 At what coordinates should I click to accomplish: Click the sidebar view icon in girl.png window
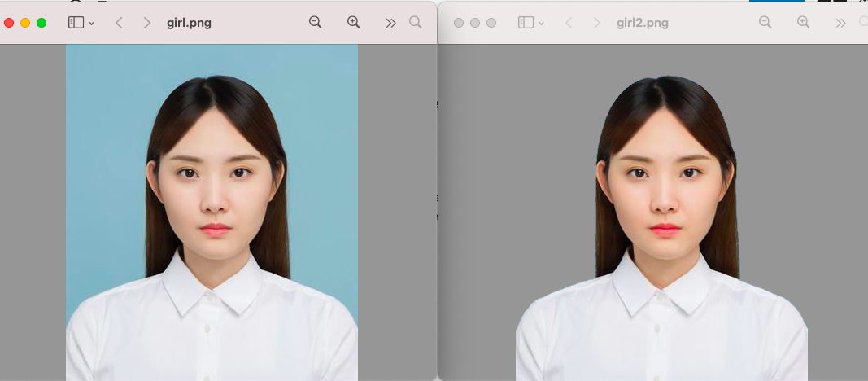(76, 23)
